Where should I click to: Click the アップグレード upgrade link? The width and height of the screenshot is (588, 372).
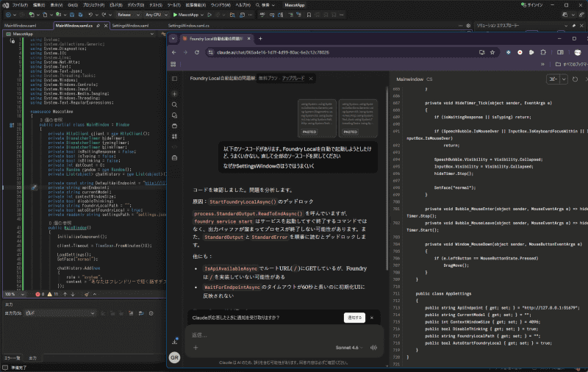click(293, 79)
